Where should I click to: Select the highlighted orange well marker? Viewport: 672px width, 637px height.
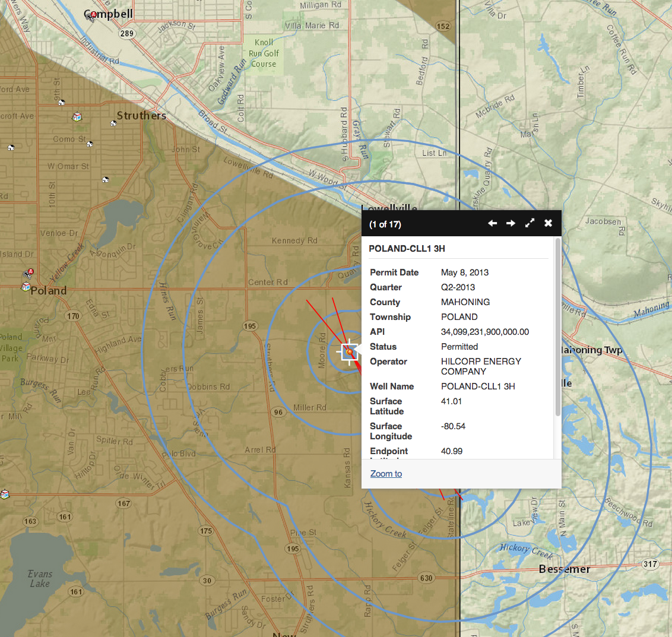click(350, 353)
